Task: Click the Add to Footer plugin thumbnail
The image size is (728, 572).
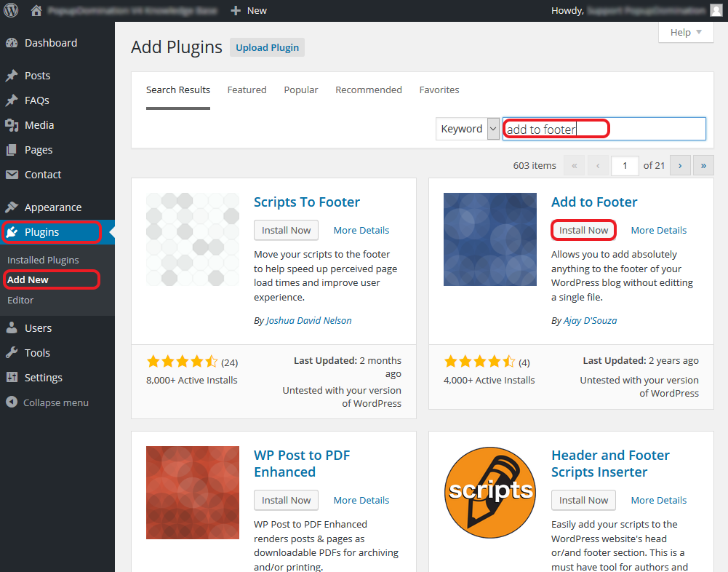Action: click(490, 239)
